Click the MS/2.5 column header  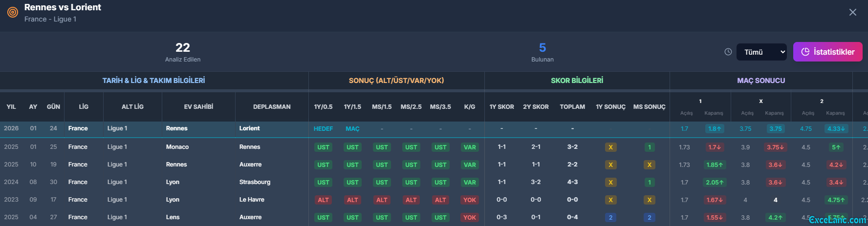click(x=411, y=107)
